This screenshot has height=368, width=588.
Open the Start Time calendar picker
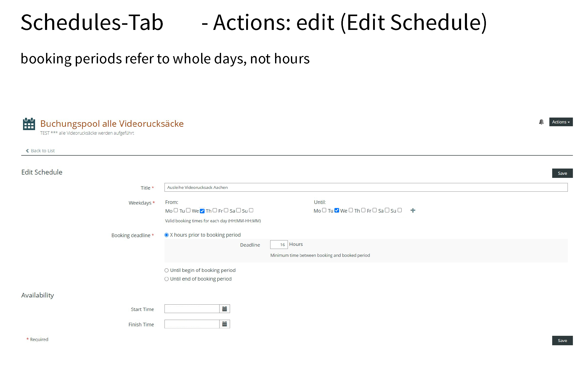coord(224,309)
